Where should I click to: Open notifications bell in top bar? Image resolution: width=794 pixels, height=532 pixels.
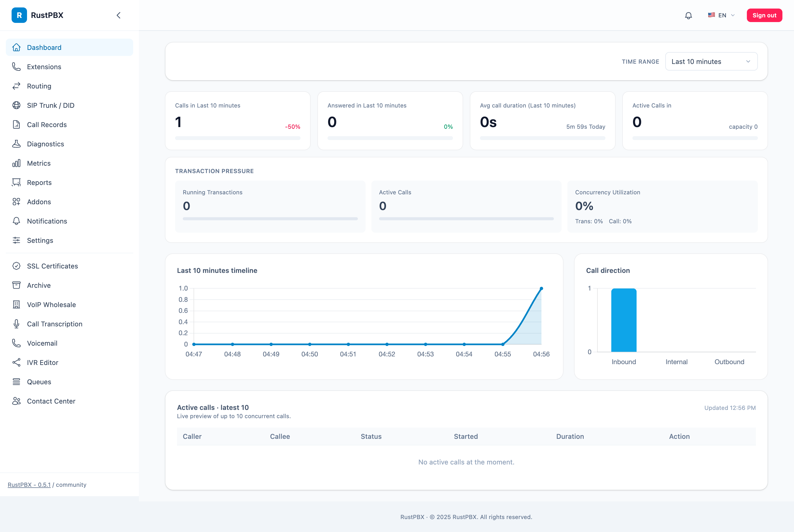(x=688, y=15)
